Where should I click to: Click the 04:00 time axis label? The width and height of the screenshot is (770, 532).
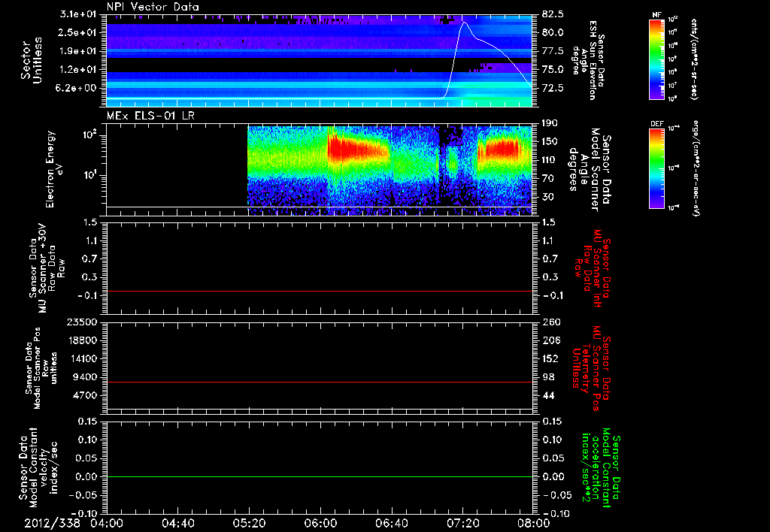tap(107, 524)
